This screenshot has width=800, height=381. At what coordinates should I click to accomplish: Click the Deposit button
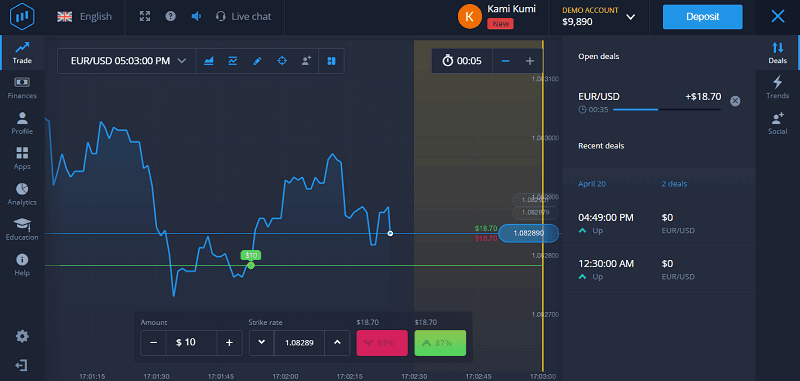pos(703,17)
